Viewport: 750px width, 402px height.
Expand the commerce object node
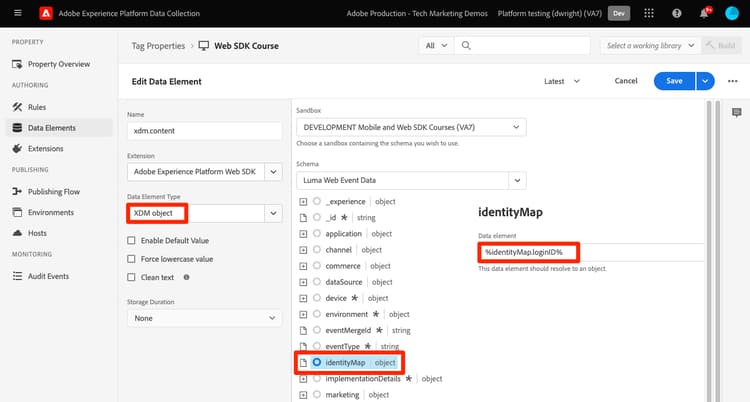click(303, 266)
